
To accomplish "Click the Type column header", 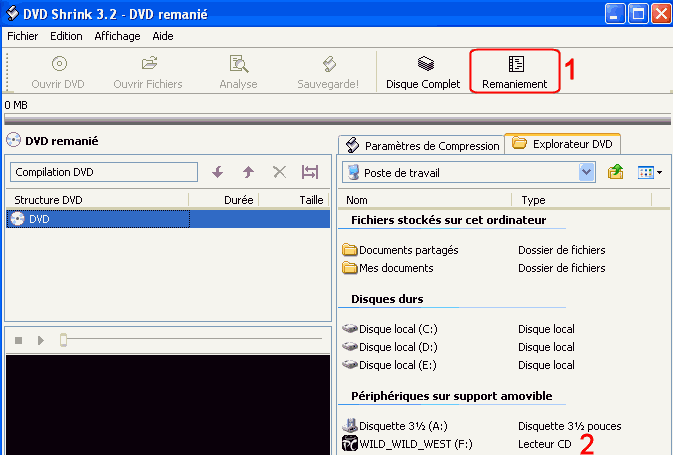I will click(x=582, y=200).
